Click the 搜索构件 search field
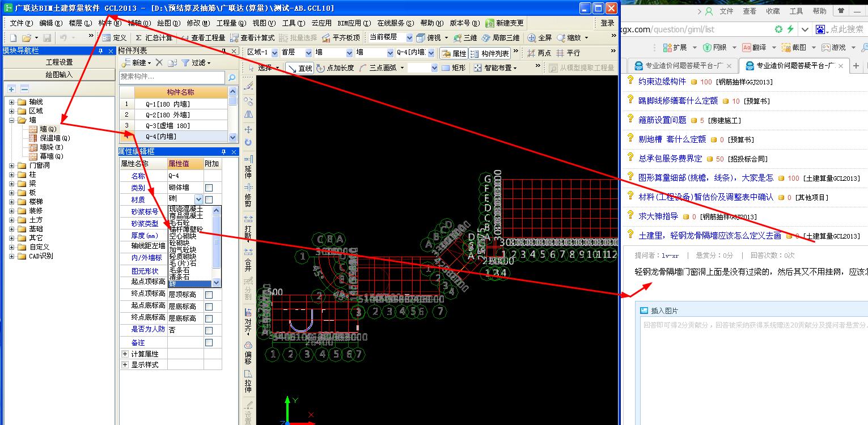This screenshot has height=425, width=868. [172, 77]
